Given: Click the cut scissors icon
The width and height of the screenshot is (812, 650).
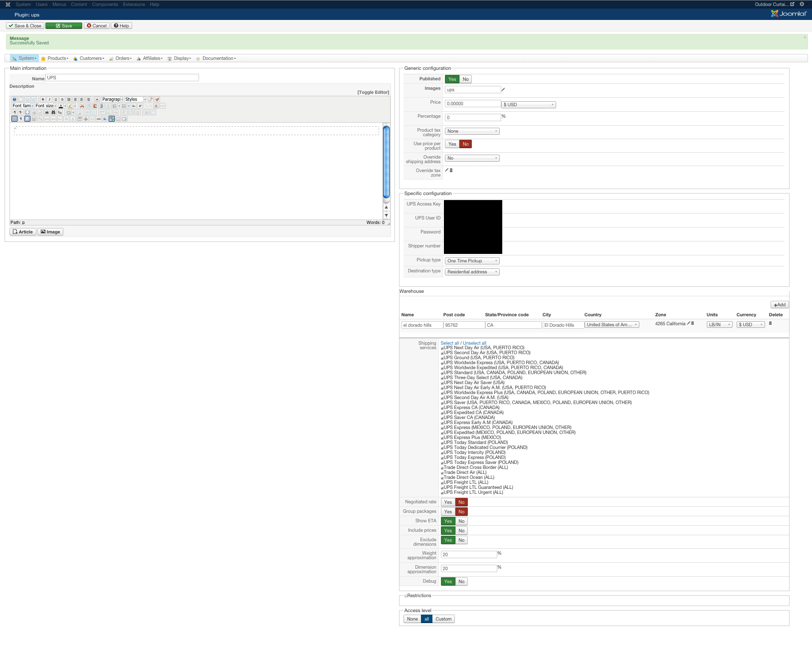Looking at the screenshot, I should tap(82, 106).
